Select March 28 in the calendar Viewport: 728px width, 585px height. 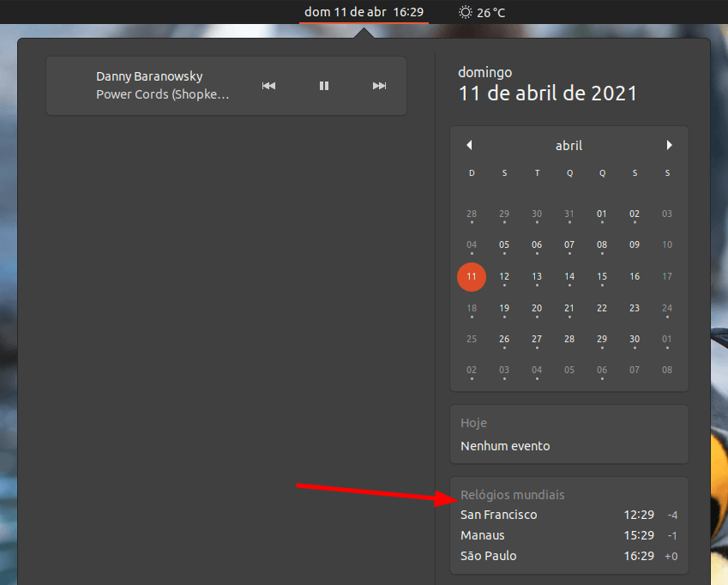click(472, 214)
